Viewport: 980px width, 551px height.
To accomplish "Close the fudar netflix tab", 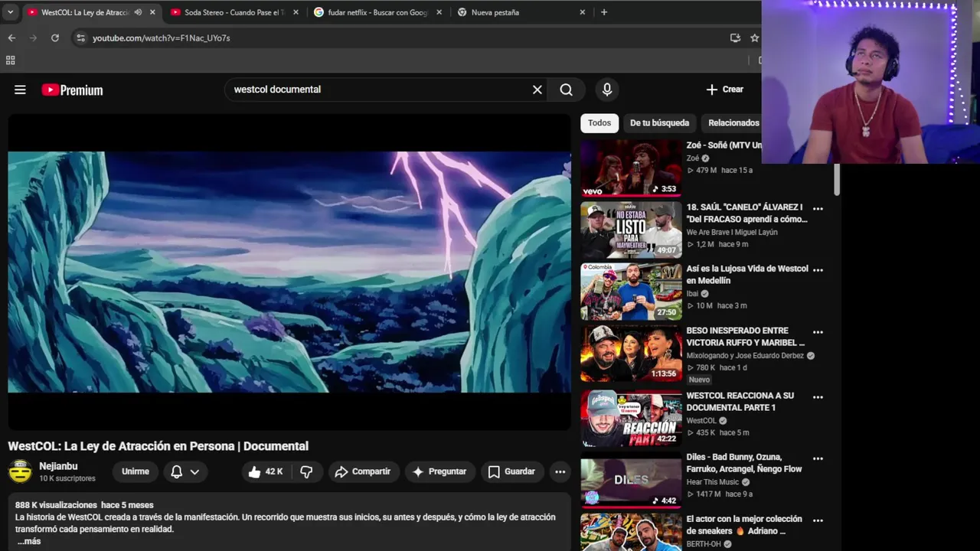I will tap(439, 12).
